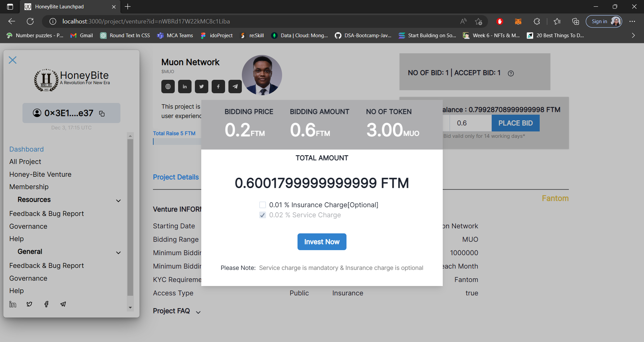
Task: Open the re:Skill bookmark
Action: 252,36
